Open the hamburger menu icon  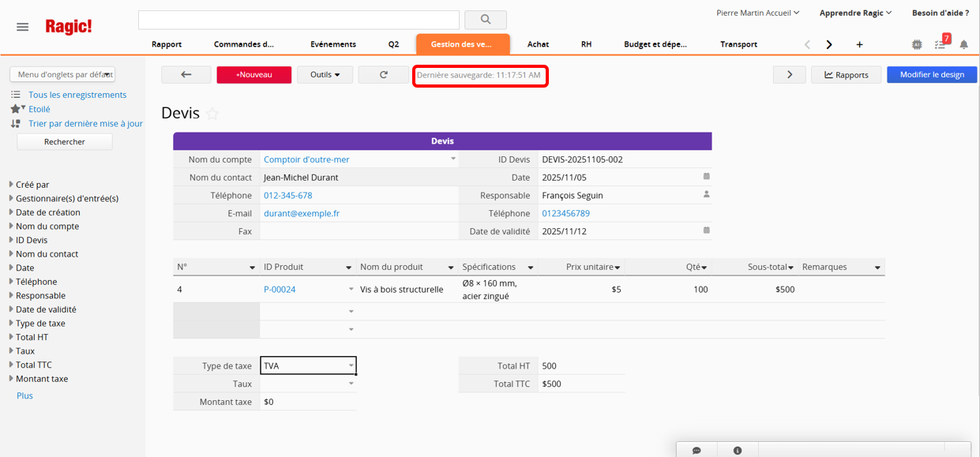(22, 27)
